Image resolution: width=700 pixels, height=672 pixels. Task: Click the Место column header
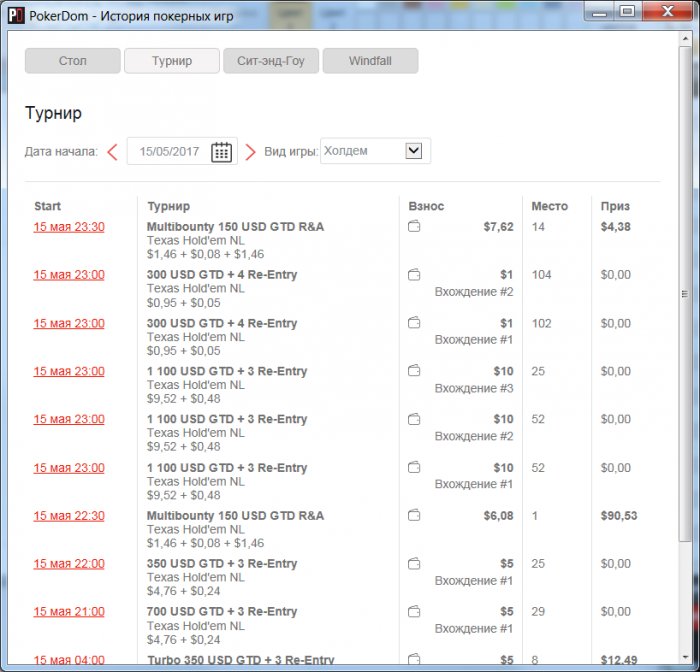(550, 206)
